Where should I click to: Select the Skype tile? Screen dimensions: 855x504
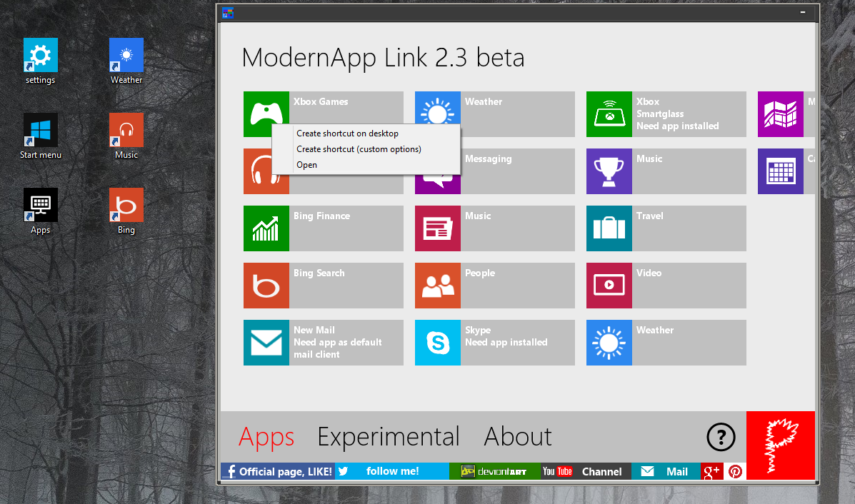[x=494, y=343]
